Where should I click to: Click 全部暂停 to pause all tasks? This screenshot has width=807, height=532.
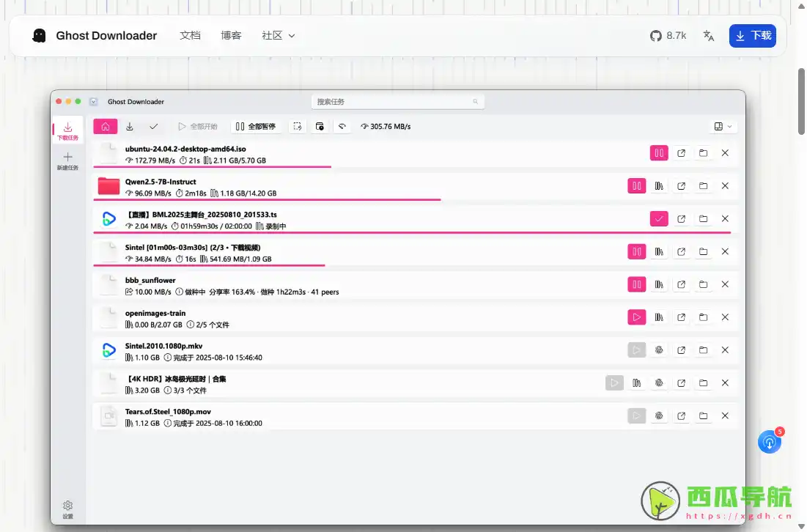(256, 127)
